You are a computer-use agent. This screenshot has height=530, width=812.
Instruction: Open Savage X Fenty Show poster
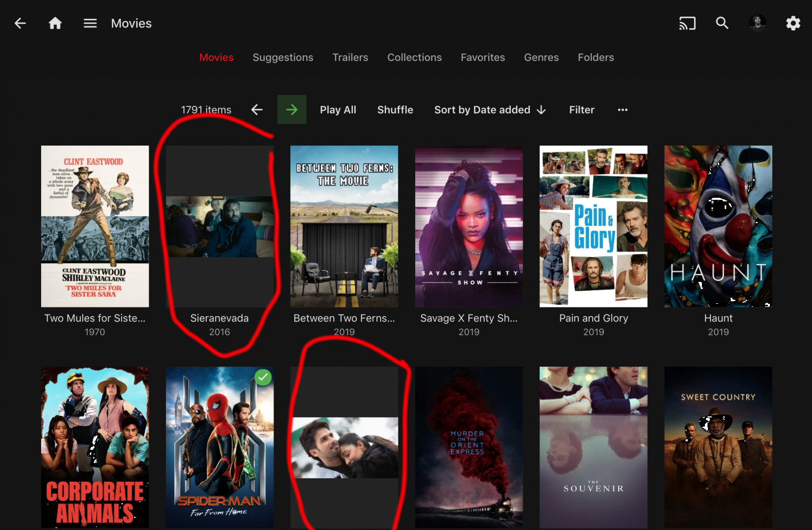coord(469,226)
